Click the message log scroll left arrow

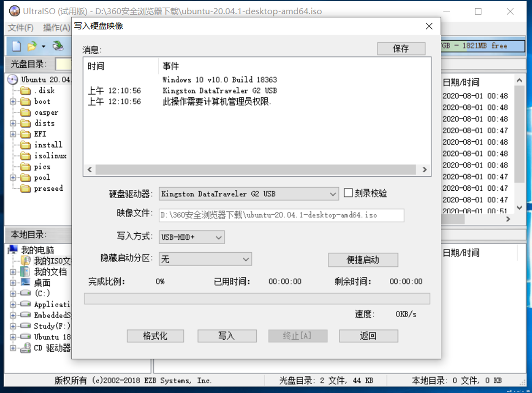click(90, 170)
